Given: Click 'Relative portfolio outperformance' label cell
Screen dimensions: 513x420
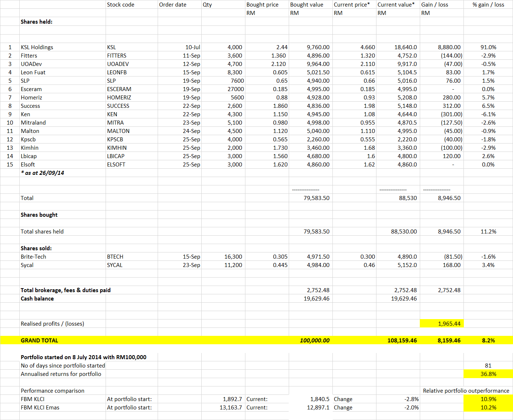Looking at the screenshot, I should 466,390.
